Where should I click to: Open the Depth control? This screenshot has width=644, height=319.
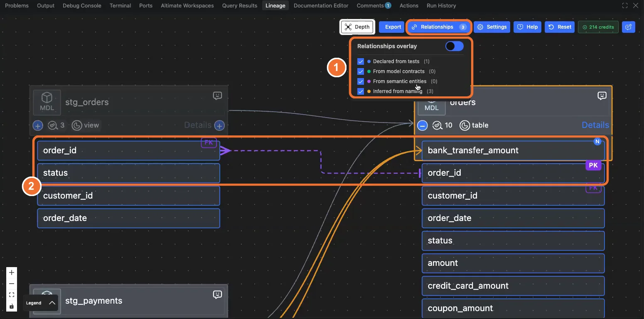pyautogui.click(x=358, y=27)
